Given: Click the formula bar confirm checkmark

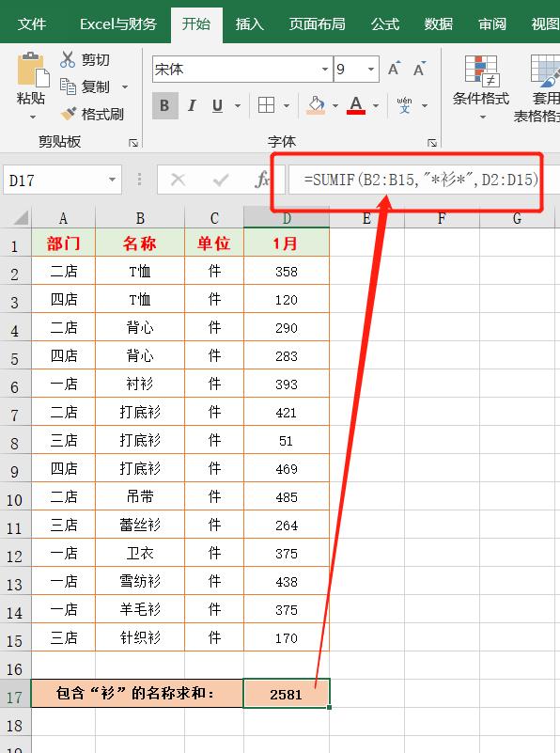Looking at the screenshot, I should click(x=221, y=180).
